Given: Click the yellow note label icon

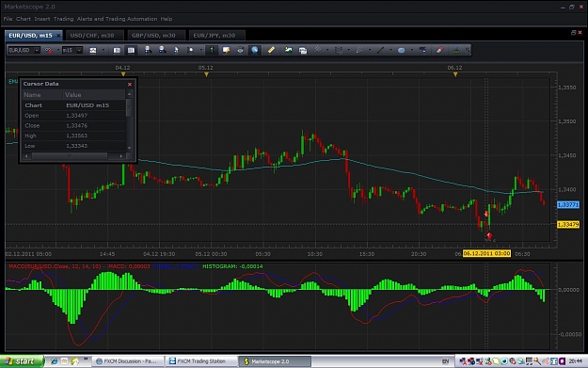Looking at the screenshot, I should pos(226,50).
